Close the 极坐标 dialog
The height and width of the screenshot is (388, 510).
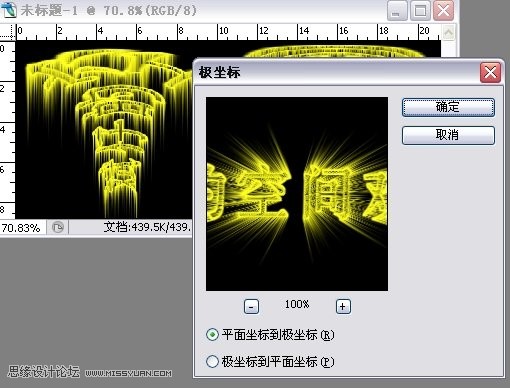click(x=490, y=72)
